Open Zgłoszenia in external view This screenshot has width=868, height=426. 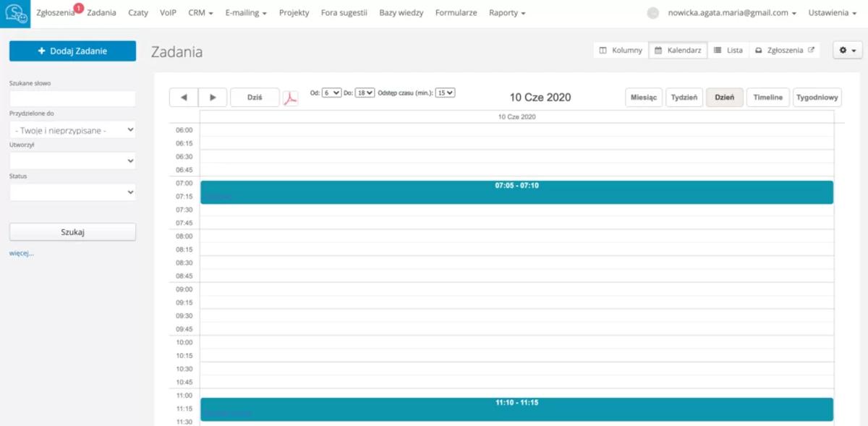pos(784,50)
